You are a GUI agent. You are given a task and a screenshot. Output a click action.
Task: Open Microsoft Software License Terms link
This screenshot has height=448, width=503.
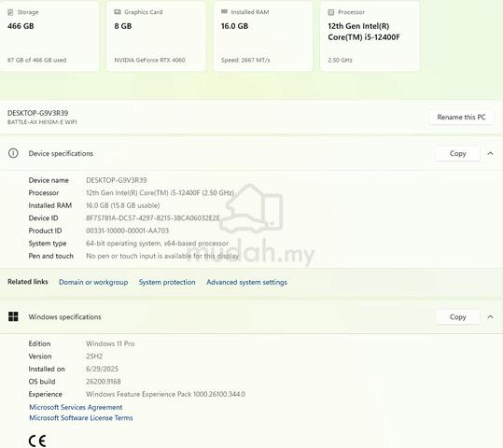click(81, 417)
